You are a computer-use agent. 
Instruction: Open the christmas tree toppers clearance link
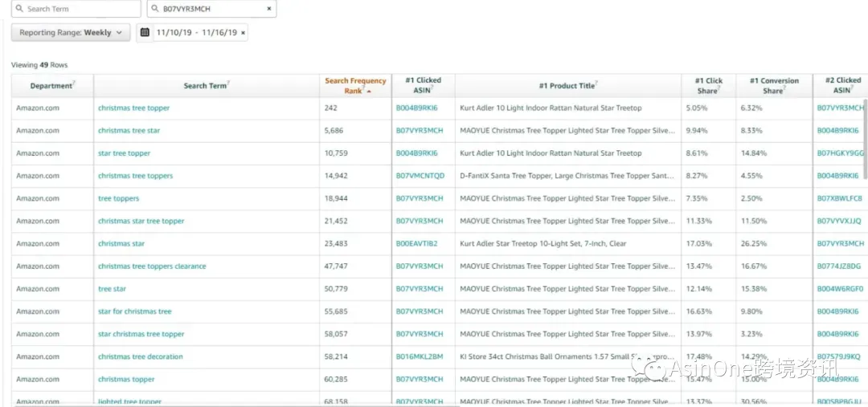(152, 266)
